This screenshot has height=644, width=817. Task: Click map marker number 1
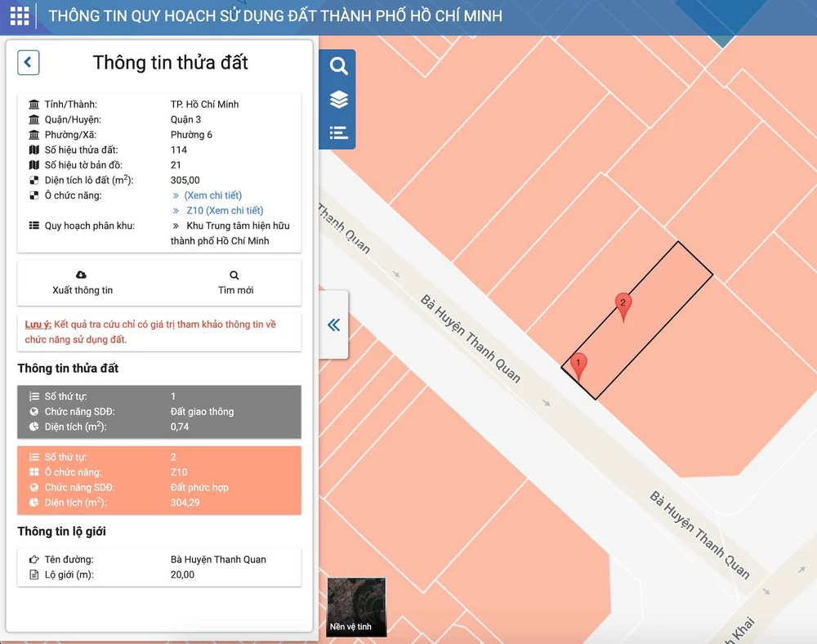(x=578, y=366)
